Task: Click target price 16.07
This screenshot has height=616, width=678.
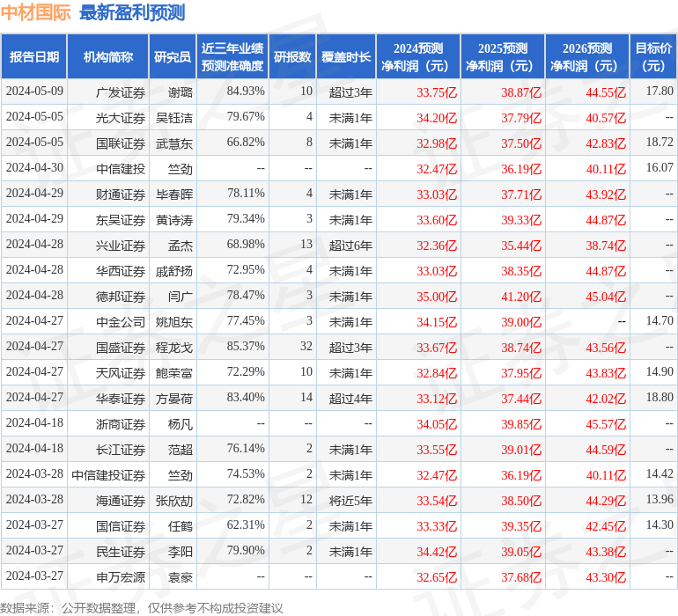Action: pyautogui.click(x=660, y=168)
